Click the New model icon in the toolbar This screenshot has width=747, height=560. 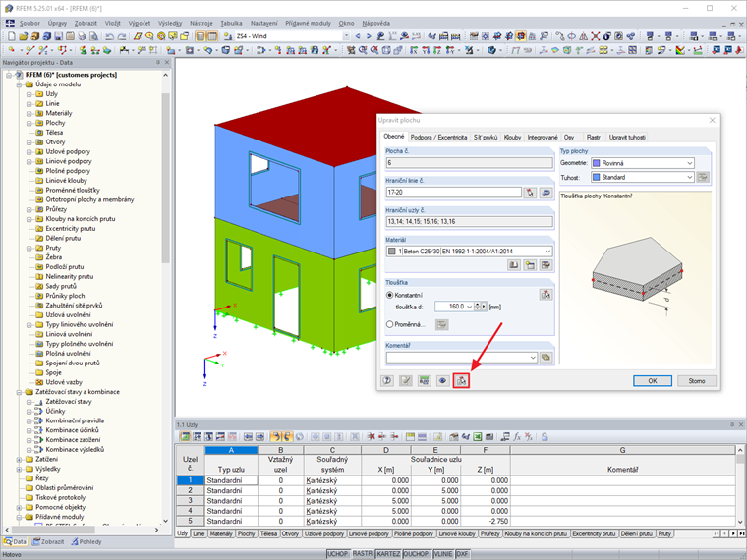[x=12, y=36]
